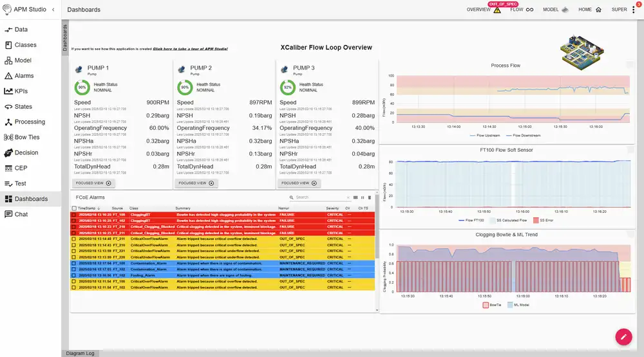Toggle Flow Upstream legend swatch
The image size is (644, 357).
tap(472, 136)
